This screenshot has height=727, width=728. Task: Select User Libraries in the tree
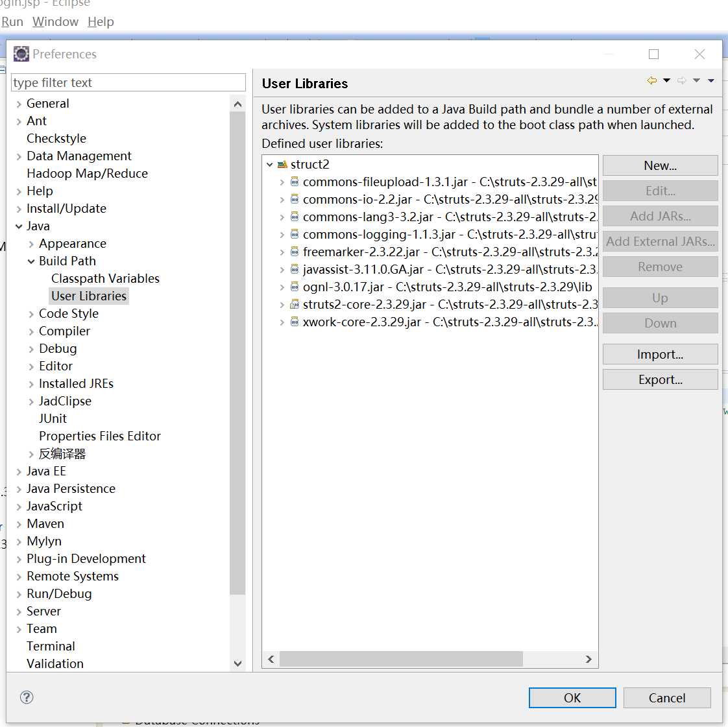click(89, 296)
